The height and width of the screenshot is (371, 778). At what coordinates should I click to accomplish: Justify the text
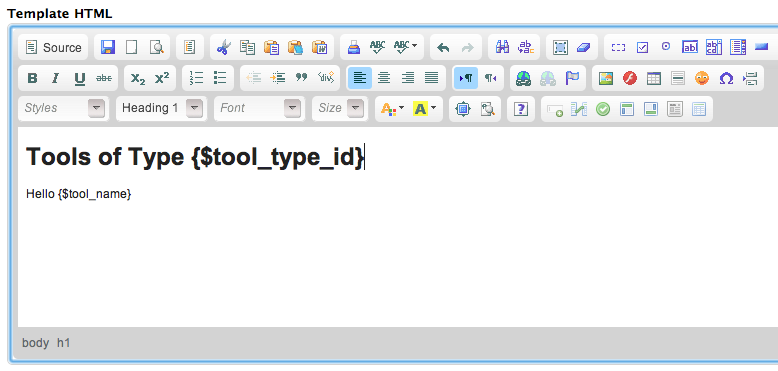(x=432, y=78)
